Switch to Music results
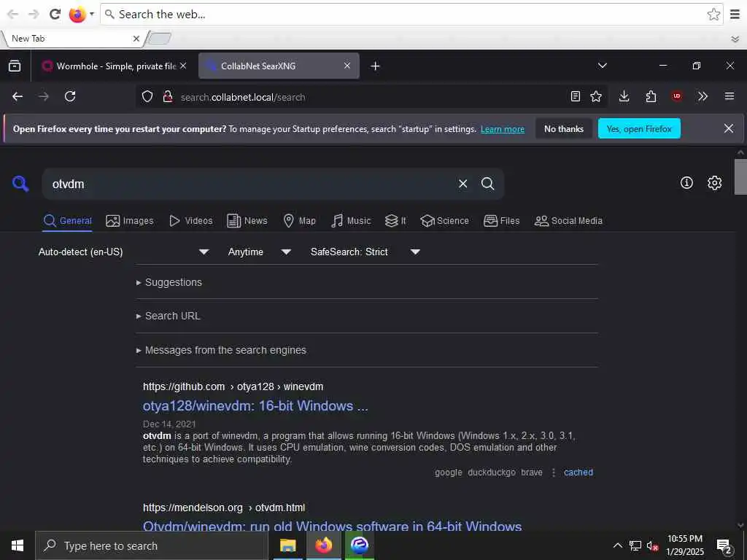Image resolution: width=747 pixels, height=560 pixels. (351, 221)
